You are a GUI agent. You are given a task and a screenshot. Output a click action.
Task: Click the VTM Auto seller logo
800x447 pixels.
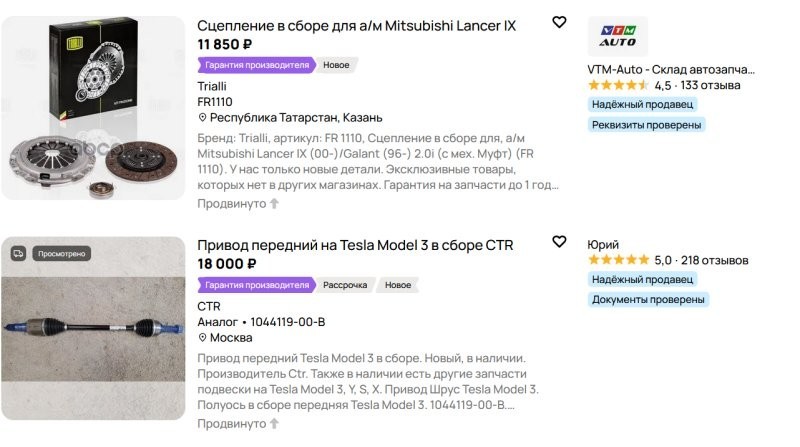pyautogui.click(x=617, y=36)
